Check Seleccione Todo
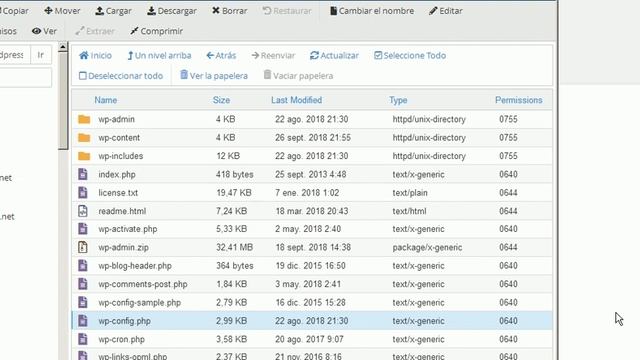640x360 pixels. [x=410, y=56]
